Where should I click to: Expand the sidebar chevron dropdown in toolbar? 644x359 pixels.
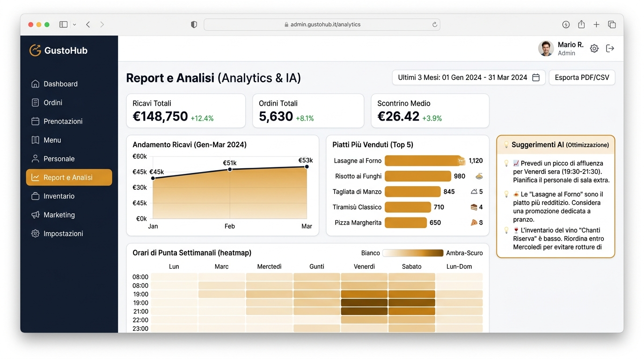point(74,24)
